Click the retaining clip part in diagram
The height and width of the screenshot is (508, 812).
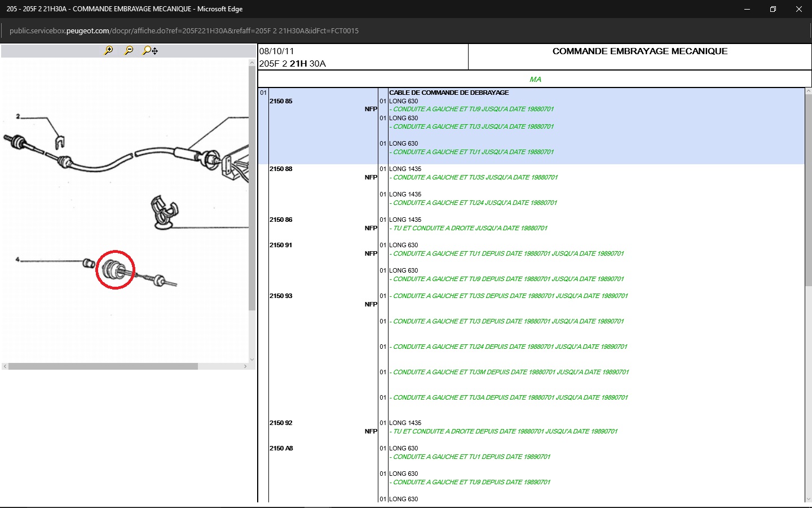(164, 212)
